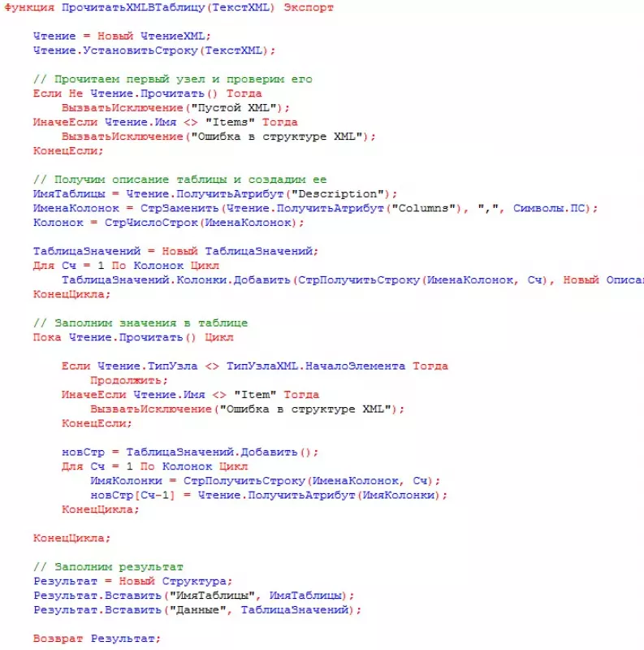The image size is (644, 650).
Task: Click the "Columns" attribute string
Action: click(422, 209)
